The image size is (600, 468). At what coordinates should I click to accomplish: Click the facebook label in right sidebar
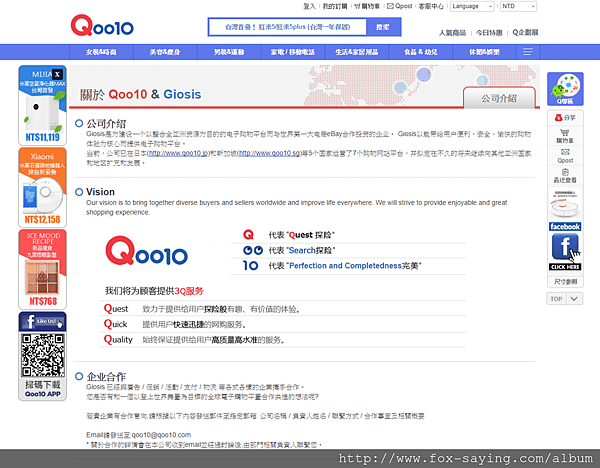click(x=565, y=227)
